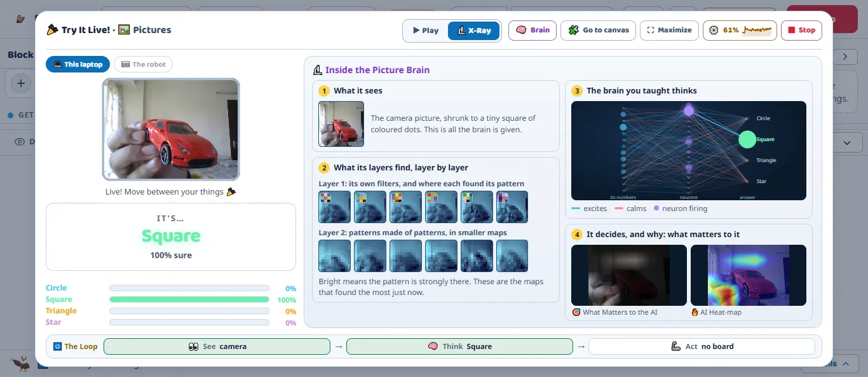Click the What Matters to the AI image
Image resolution: width=868 pixels, height=377 pixels.
click(629, 275)
